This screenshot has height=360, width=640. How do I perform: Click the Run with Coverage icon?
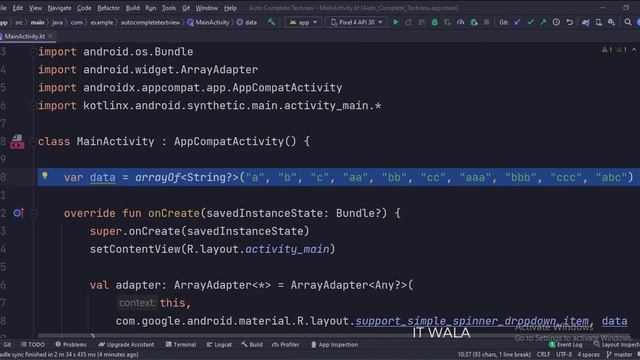coord(448,22)
